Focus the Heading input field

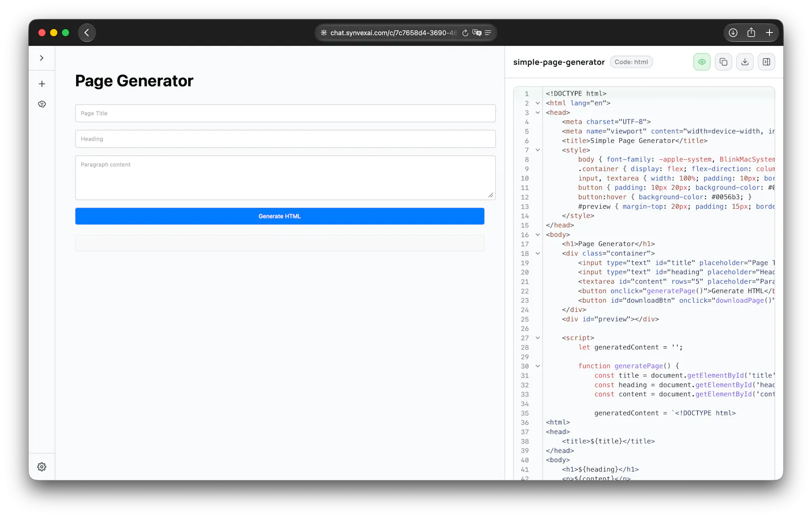(285, 139)
